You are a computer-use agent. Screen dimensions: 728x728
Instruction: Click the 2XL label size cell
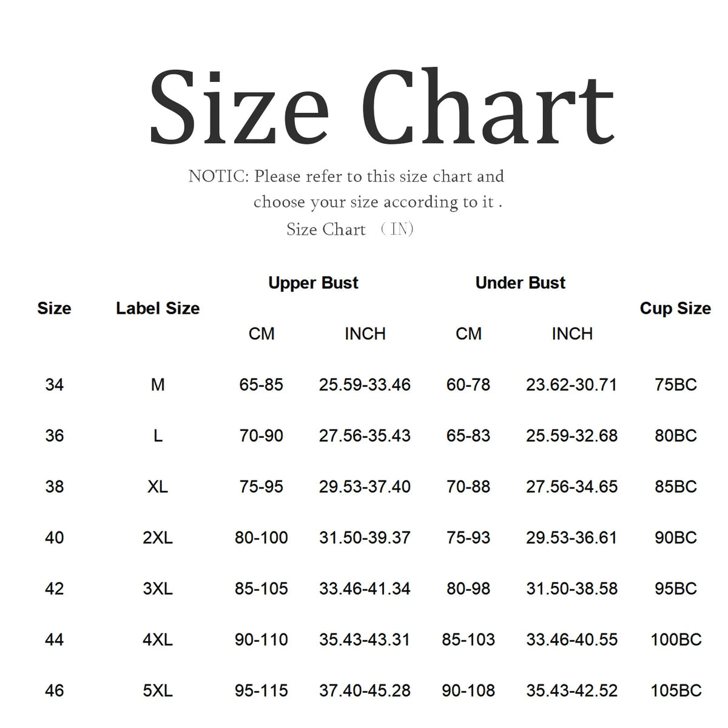(x=158, y=538)
